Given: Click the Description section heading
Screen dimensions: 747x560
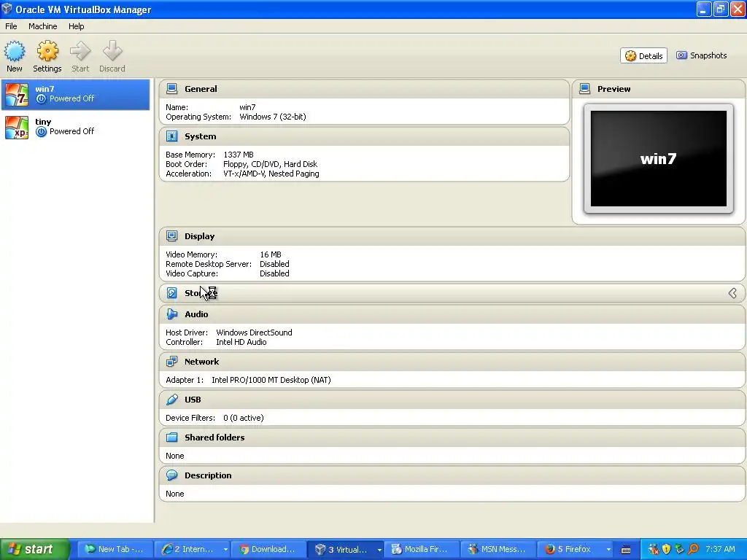Looking at the screenshot, I should click(208, 475).
